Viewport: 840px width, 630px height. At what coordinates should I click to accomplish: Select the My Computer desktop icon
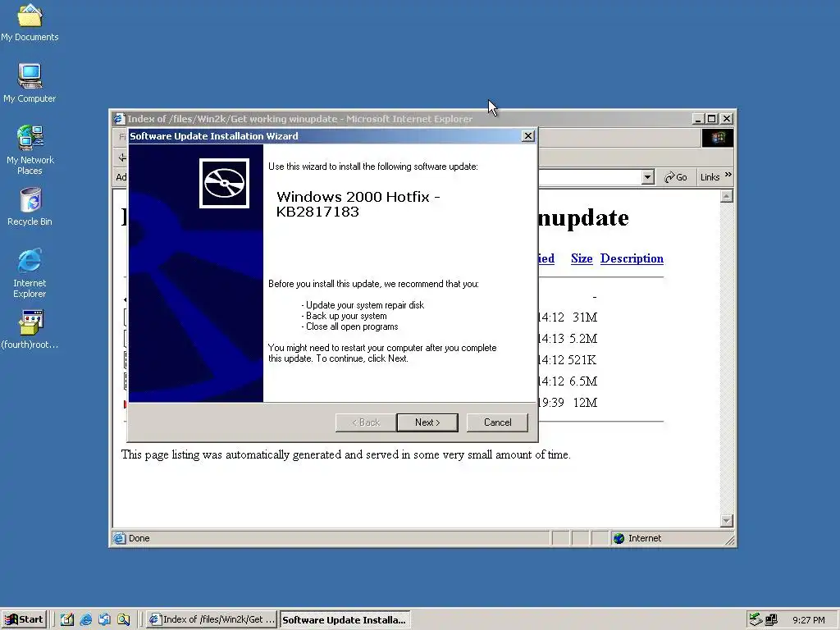pos(30,84)
